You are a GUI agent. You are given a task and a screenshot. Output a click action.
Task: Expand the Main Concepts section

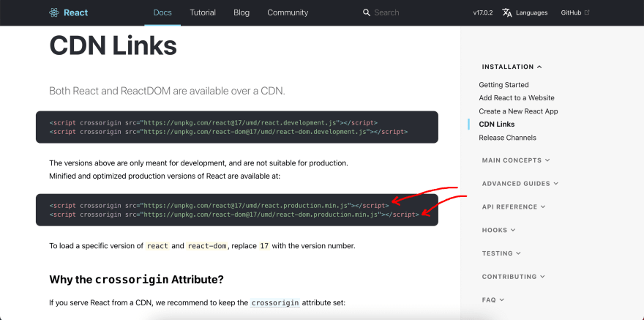pyautogui.click(x=516, y=160)
